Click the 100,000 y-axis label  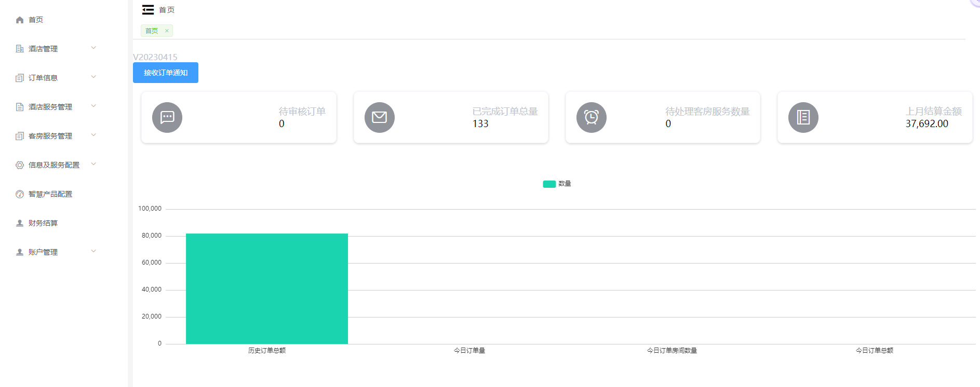point(150,209)
